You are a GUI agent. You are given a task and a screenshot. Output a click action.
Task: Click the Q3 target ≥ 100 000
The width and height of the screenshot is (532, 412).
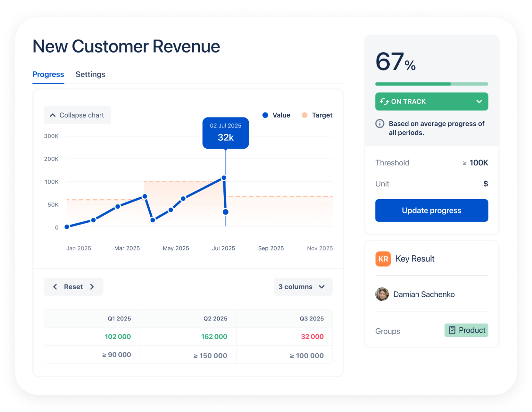(x=307, y=356)
